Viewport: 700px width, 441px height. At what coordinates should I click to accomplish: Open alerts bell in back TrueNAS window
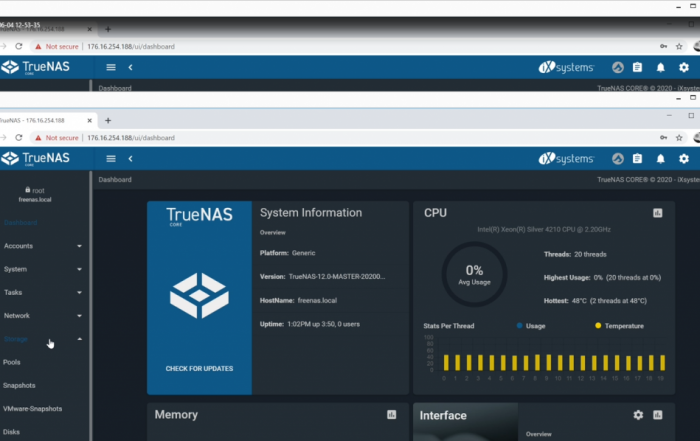click(x=661, y=67)
